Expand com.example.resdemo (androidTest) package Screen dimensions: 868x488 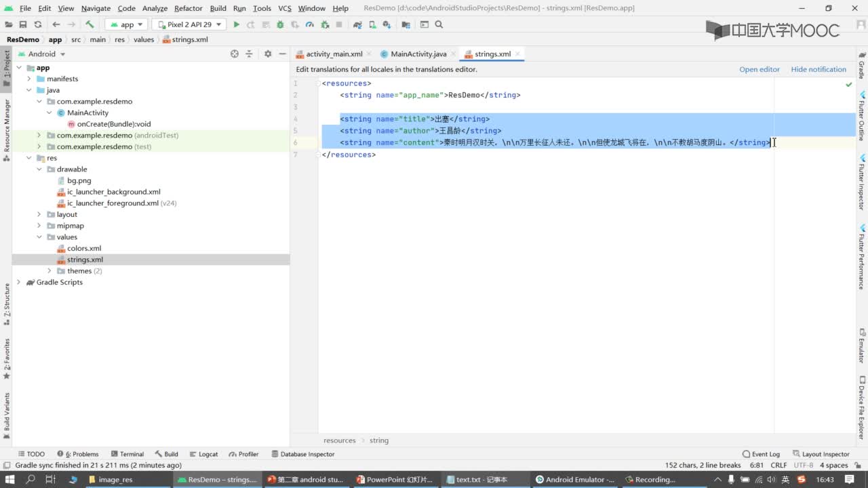pyautogui.click(x=39, y=136)
